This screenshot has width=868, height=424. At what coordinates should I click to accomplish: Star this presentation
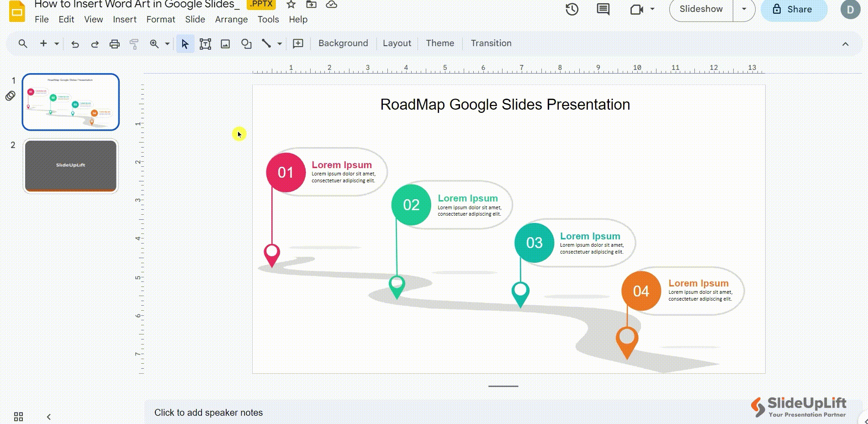click(x=291, y=5)
